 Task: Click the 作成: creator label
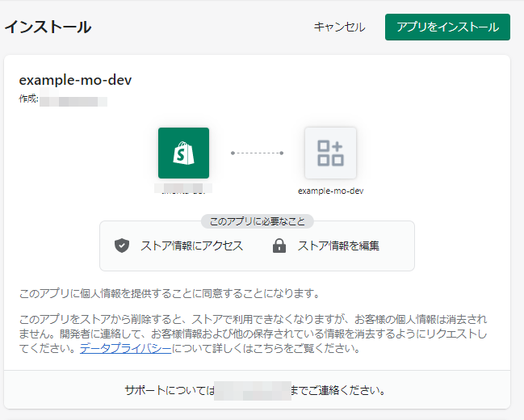coord(29,99)
